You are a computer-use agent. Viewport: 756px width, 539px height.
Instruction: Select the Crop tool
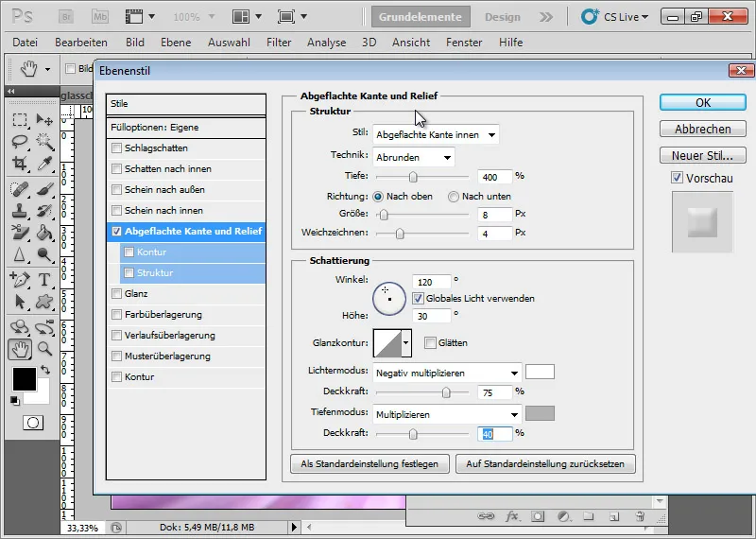[x=19, y=164]
